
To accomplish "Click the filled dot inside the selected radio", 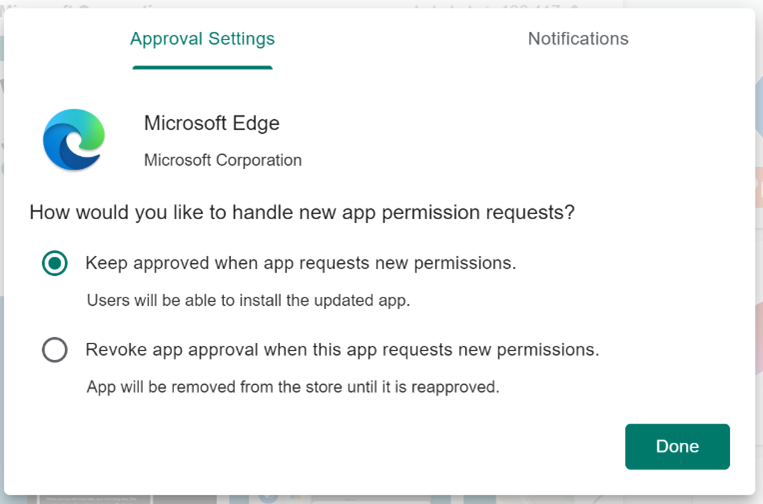I will click(54, 263).
